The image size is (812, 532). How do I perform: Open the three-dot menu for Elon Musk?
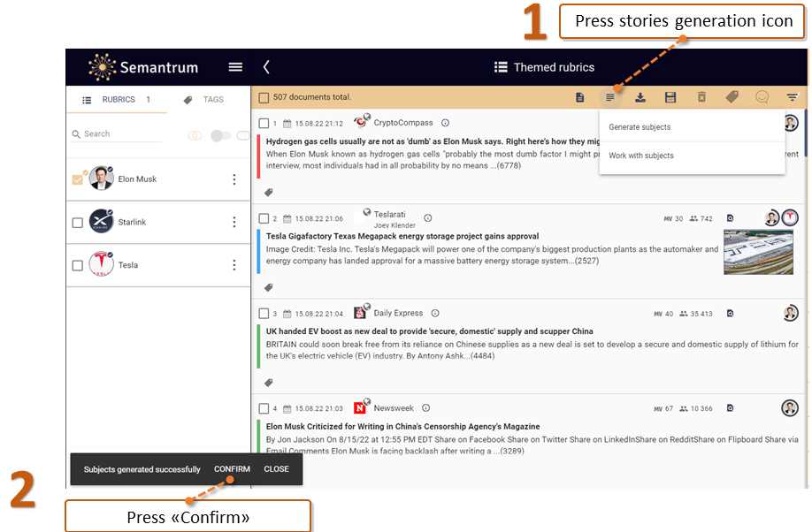tap(234, 179)
